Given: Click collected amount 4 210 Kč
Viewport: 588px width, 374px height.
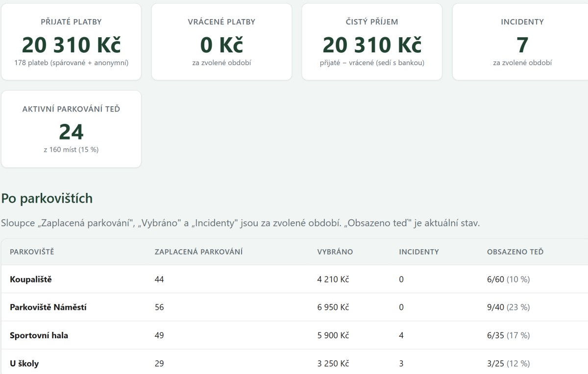Looking at the screenshot, I should coord(333,280).
